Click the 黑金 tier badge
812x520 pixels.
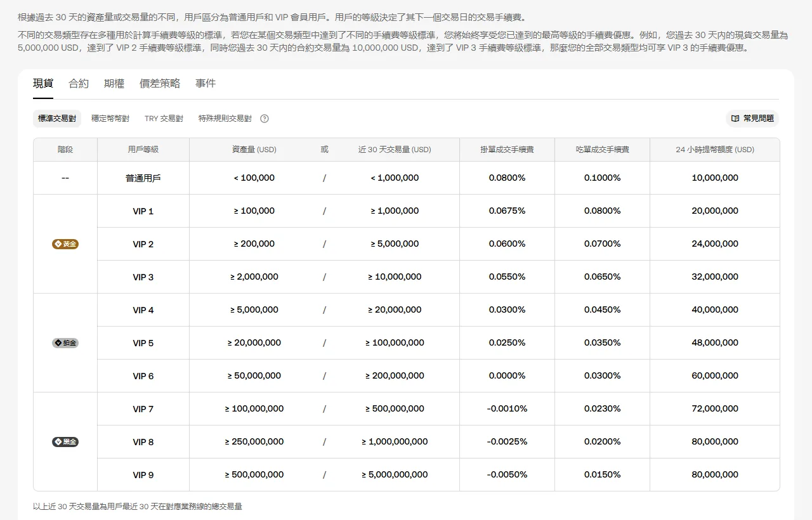(65, 442)
